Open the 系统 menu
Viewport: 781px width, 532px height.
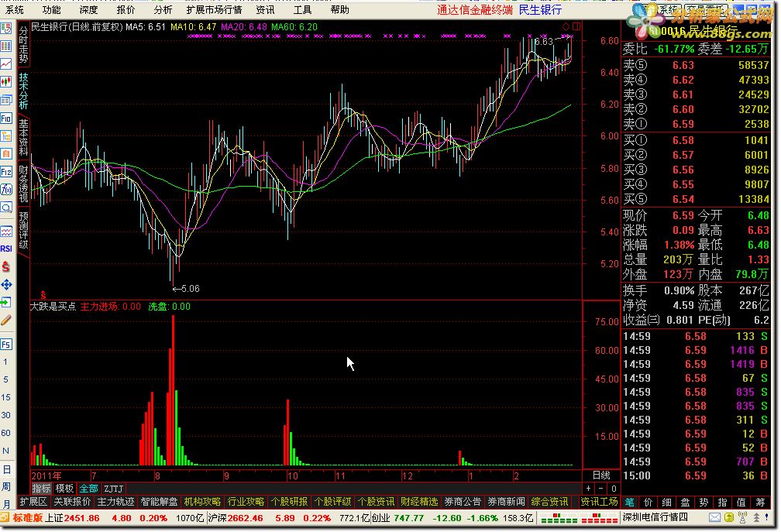[x=15, y=10]
